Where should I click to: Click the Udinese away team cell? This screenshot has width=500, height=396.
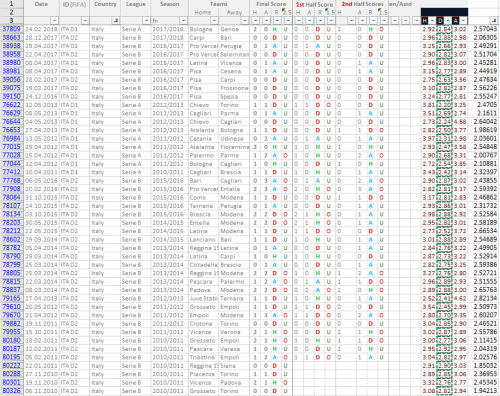[x=234, y=138]
